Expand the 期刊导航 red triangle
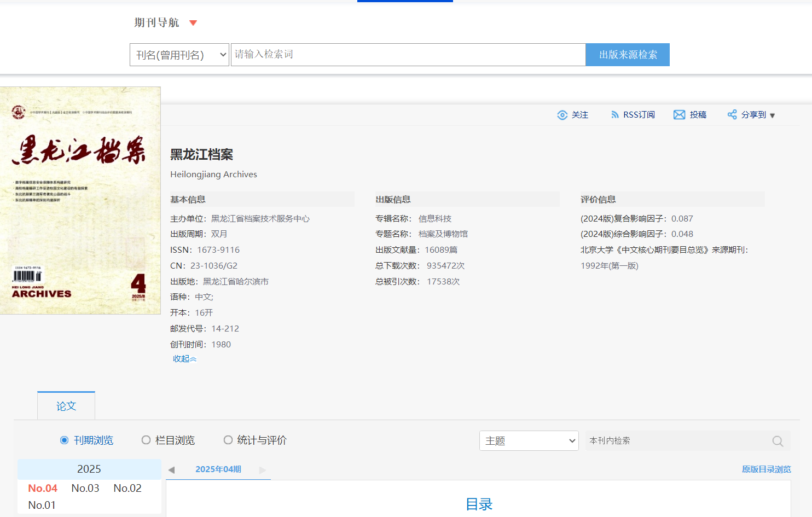Image resolution: width=812 pixels, height=517 pixels. point(193,23)
